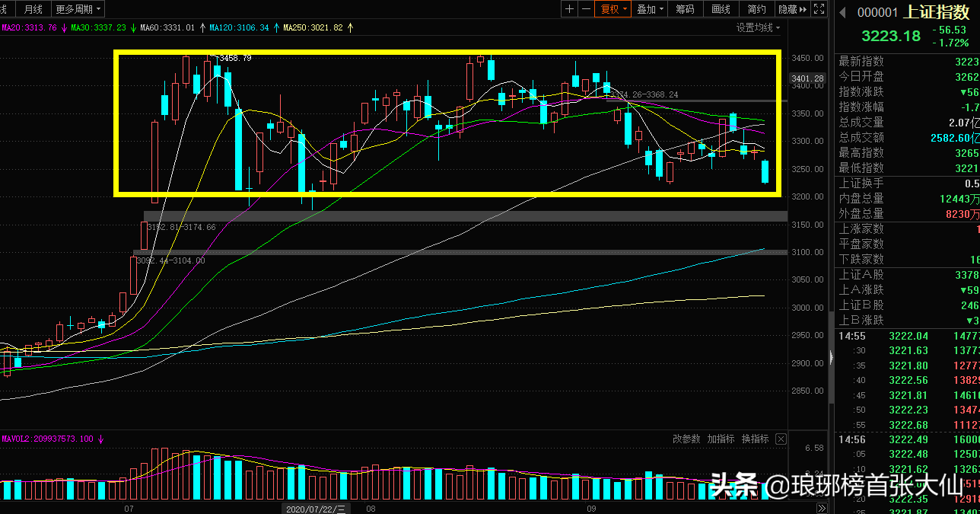The image size is (980, 514).
Task: Open 设置均线 moving average settings
Action: [758, 27]
